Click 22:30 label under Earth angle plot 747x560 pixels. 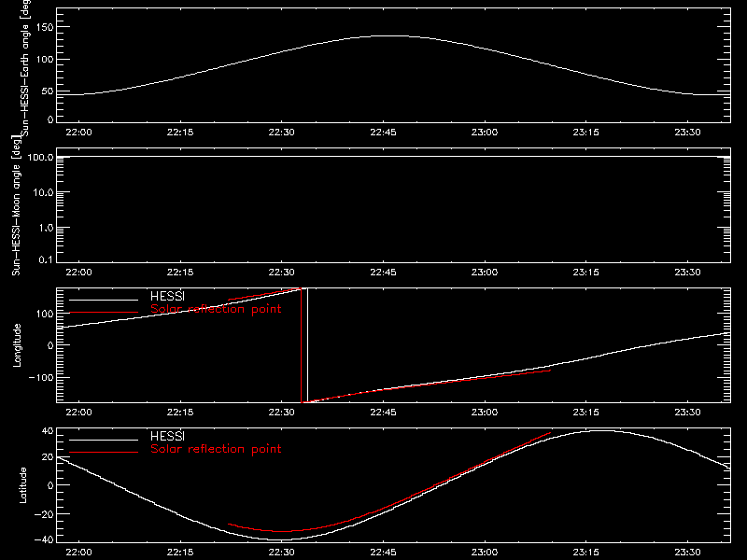point(282,132)
